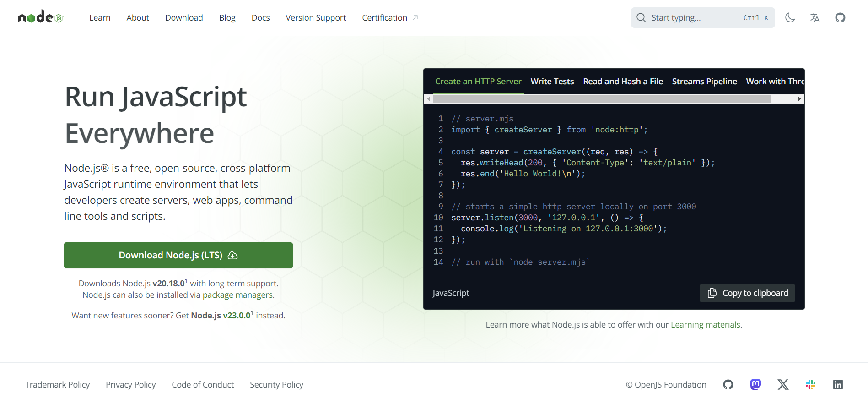Click Node.js v23.0.0 link
The height and width of the screenshot is (393, 868).
point(221,315)
